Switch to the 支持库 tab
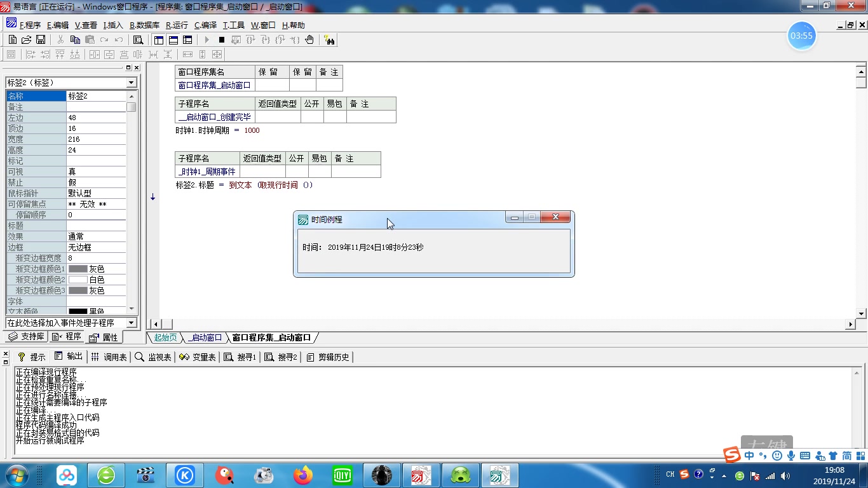The width and height of the screenshot is (868, 488). click(x=27, y=337)
